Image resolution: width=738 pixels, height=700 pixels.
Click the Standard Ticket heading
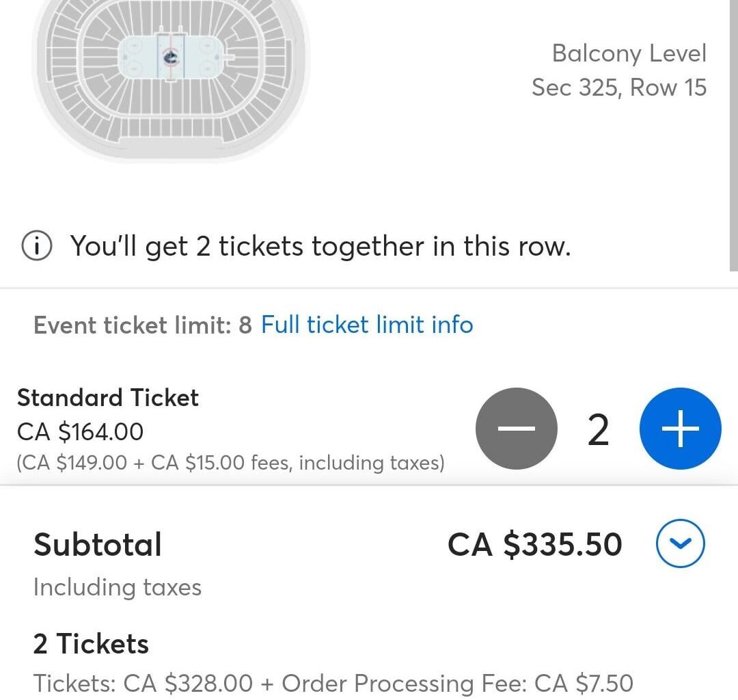tap(108, 398)
